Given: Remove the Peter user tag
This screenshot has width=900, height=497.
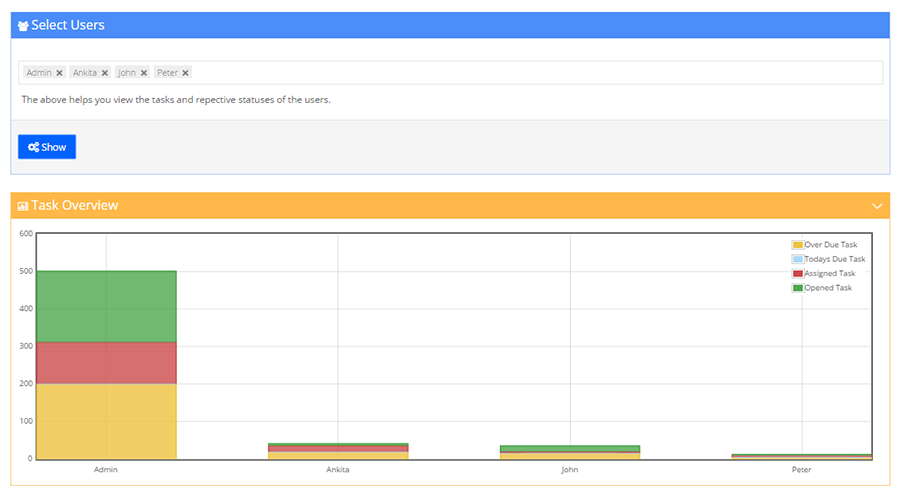Looking at the screenshot, I should click(185, 73).
